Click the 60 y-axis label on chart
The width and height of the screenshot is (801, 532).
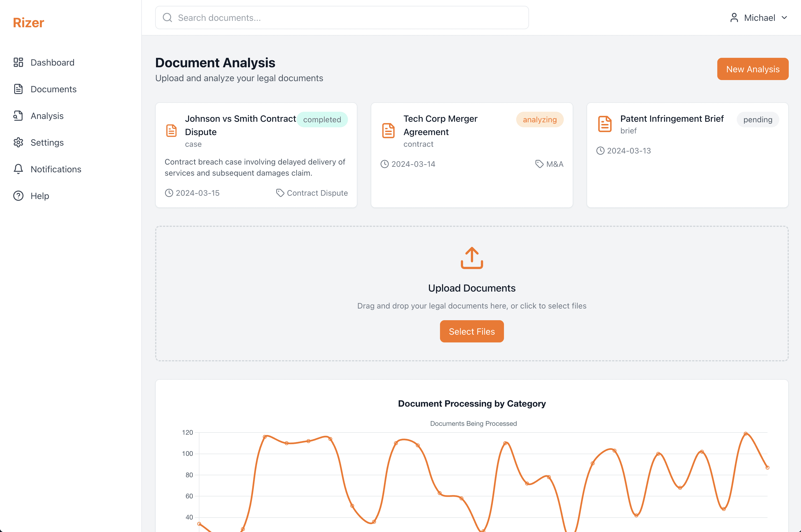189,496
